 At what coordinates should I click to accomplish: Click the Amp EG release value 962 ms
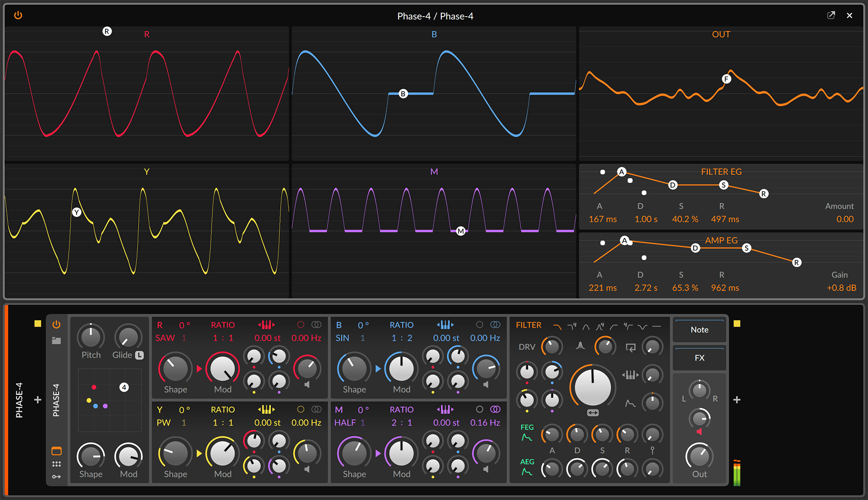point(725,288)
